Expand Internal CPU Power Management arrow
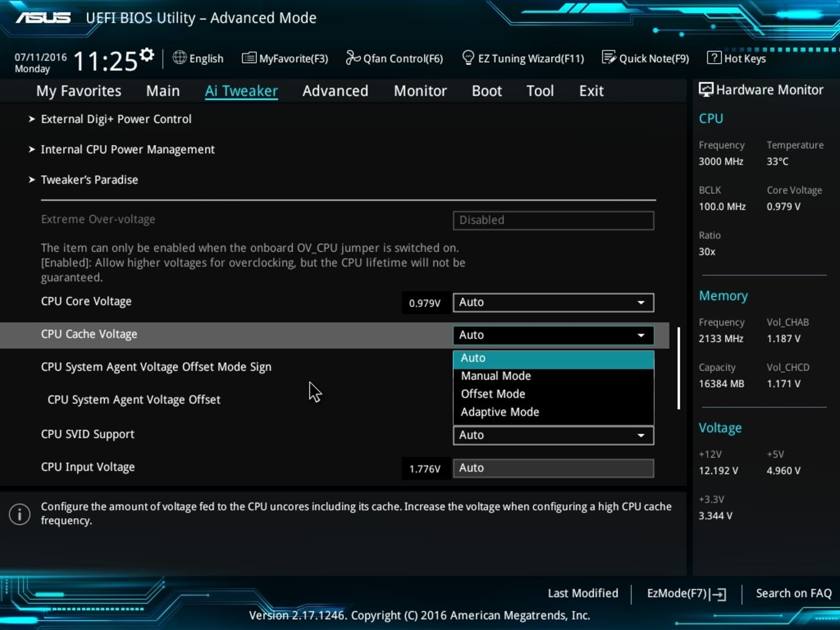 (x=31, y=149)
